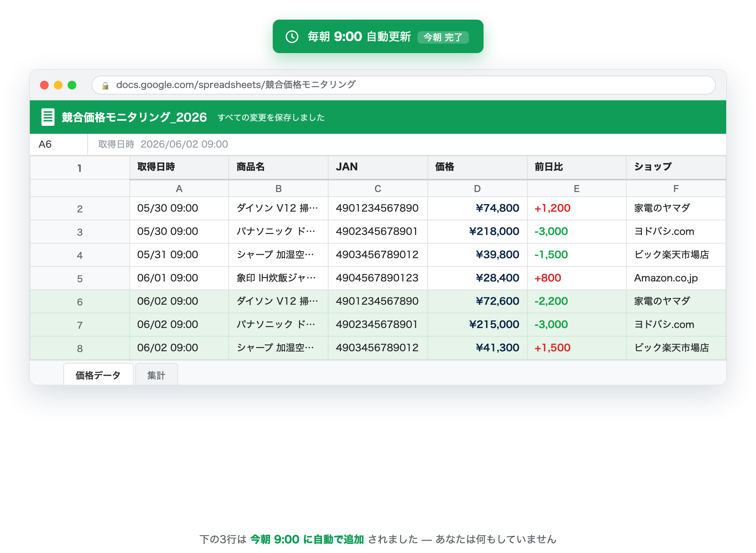Select the ショップ header cell
The height and width of the screenshot is (553, 756).
(676, 167)
